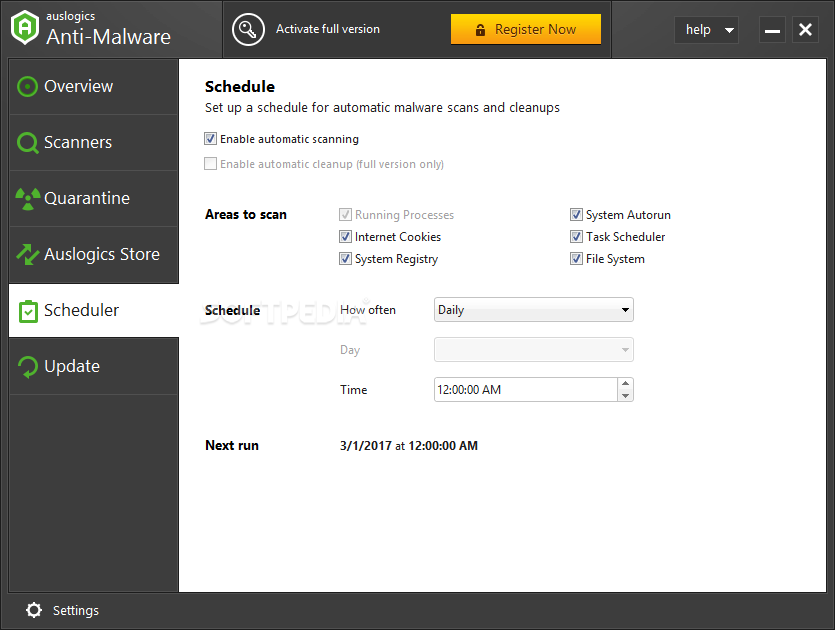Click the Overview eye icon in sidebar

[x=28, y=87]
